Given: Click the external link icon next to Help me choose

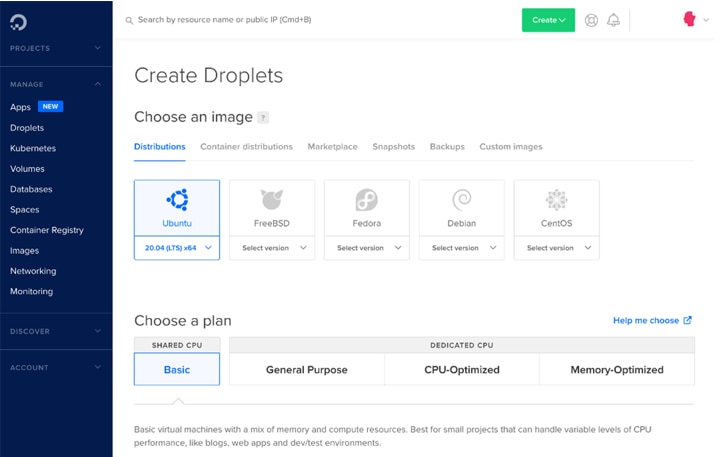Looking at the screenshot, I should 688,320.
